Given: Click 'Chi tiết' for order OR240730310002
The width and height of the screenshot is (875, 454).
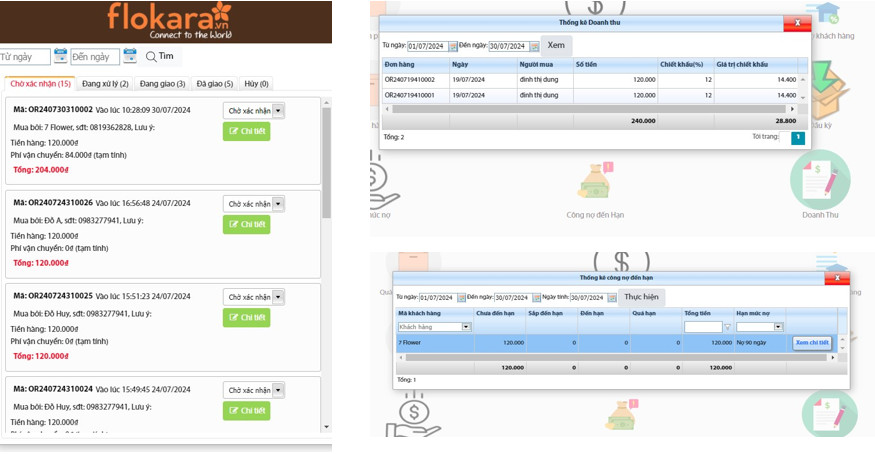Looking at the screenshot, I should pos(247,132).
